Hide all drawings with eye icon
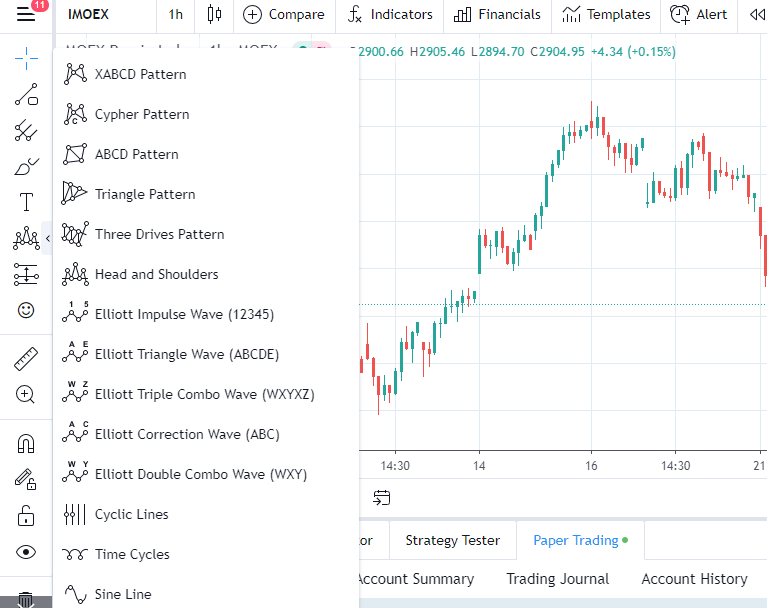Viewport: 767px width, 608px height. point(26,552)
